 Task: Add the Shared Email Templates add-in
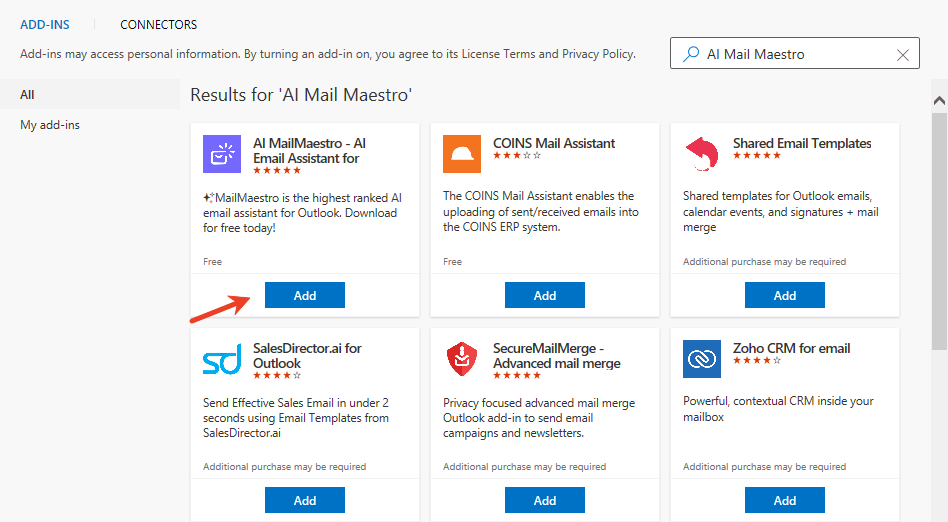785,295
